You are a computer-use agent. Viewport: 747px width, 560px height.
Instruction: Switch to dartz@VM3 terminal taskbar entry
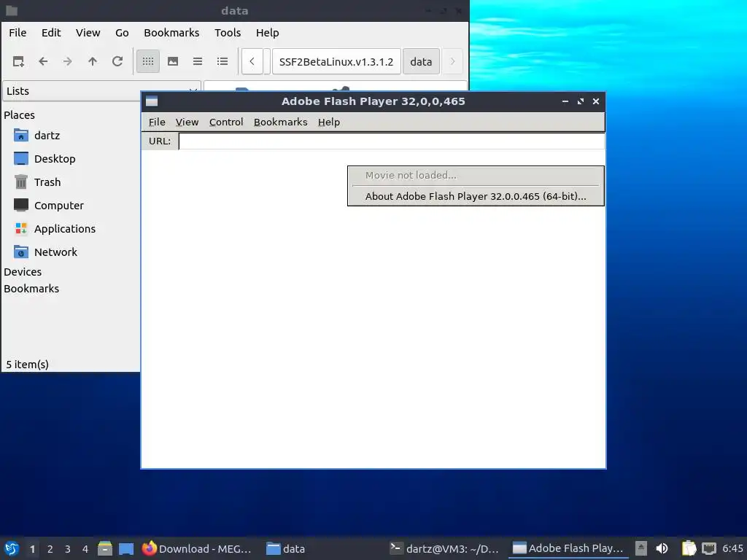coord(444,548)
